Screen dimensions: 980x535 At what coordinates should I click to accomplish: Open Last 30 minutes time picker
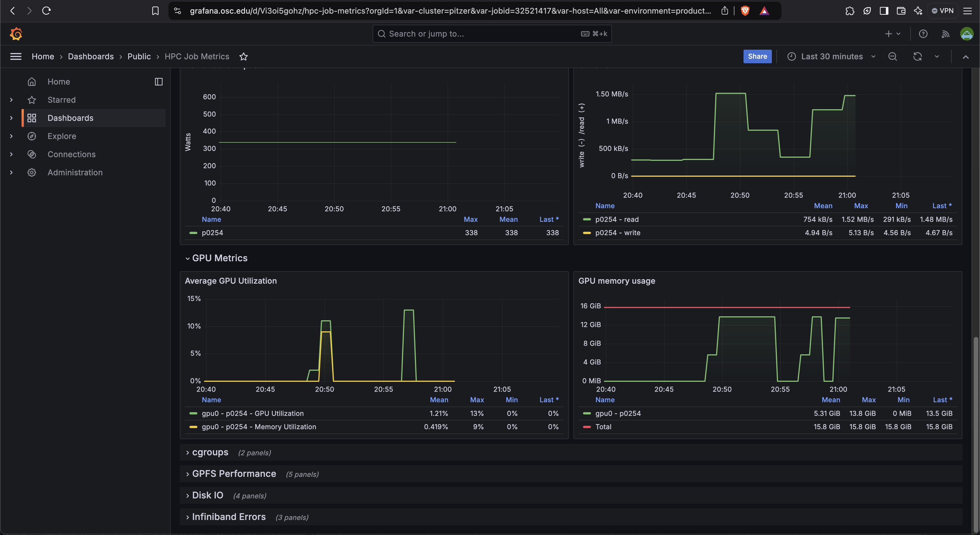pos(832,56)
